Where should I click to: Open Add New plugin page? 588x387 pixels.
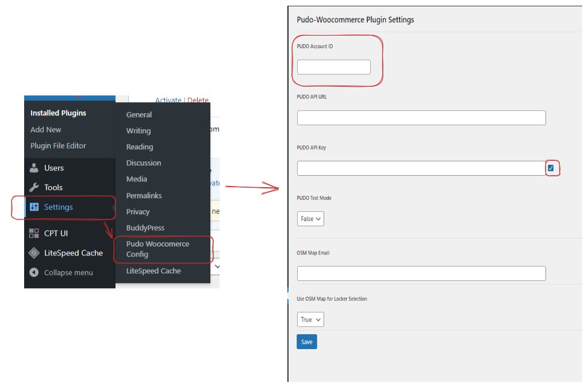point(46,130)
